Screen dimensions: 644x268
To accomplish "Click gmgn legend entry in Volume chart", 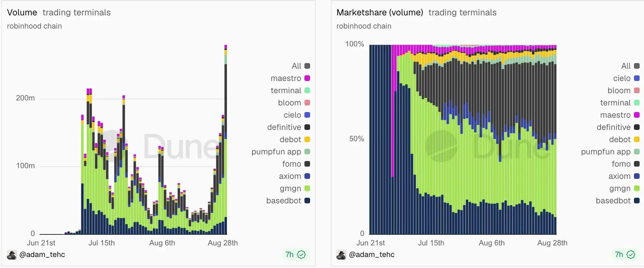I will pyautogui.click(x=295, y=188).
